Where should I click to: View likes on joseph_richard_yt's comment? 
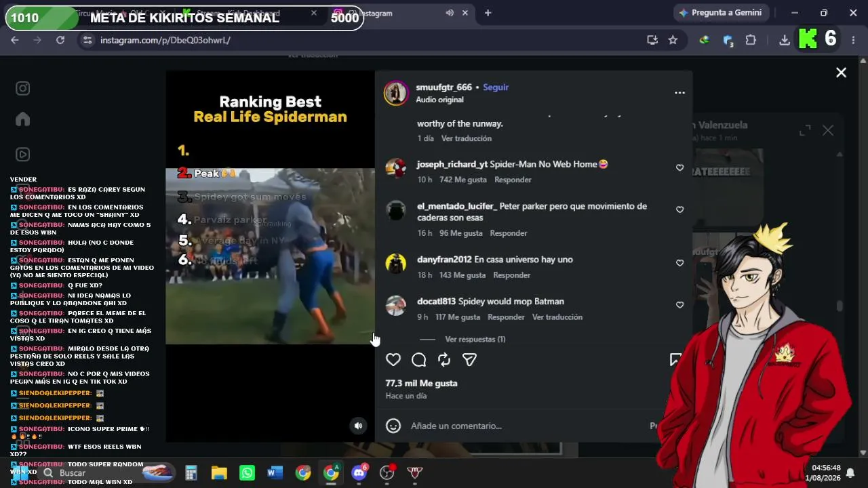click(x=463, y=180)
